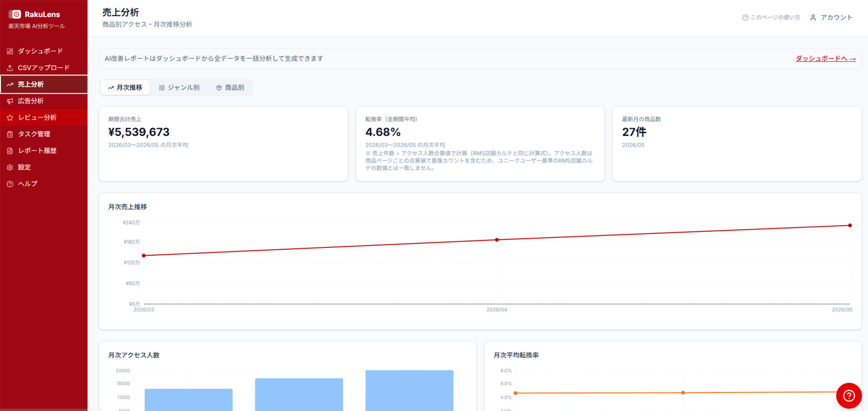The image size is (868, 411).
Task: Click the ダッシュボード grid icon in sidebar
Action: pyautogui.click(x=10, y=51)
